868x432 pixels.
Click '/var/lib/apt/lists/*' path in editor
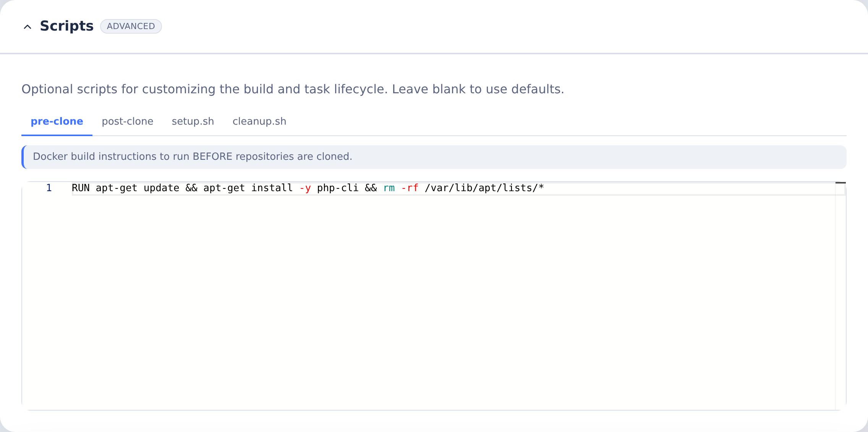coord(484,188)
